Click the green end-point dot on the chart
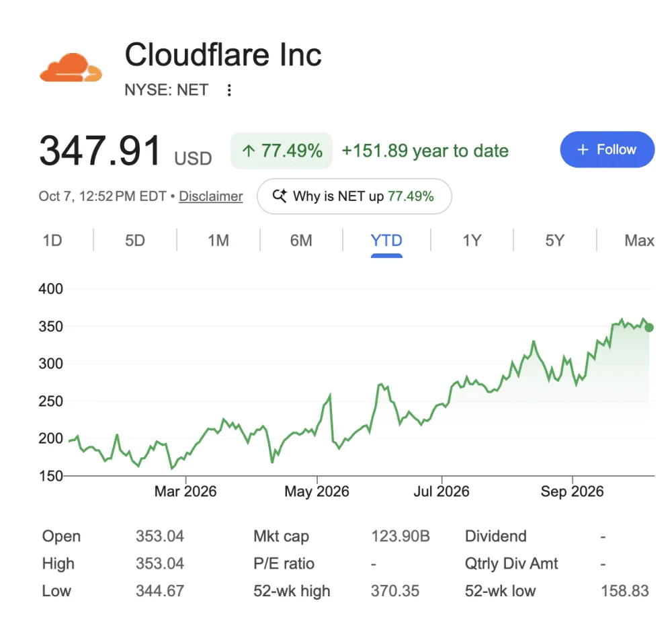 pos(649,327)
